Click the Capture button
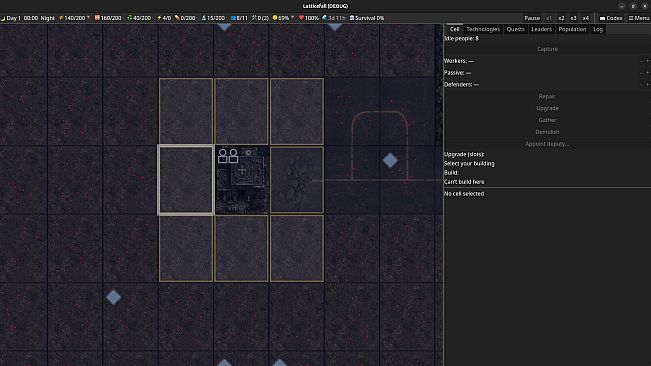Viewport: 651px width, 366px height. pos(547,49)
